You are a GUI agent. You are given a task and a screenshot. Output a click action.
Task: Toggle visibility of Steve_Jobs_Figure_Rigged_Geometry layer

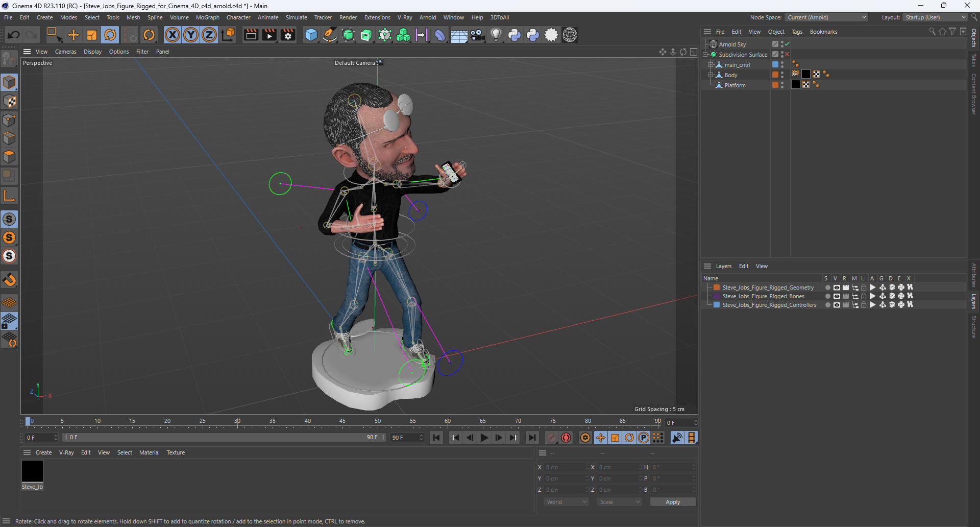tap(837, 288)
